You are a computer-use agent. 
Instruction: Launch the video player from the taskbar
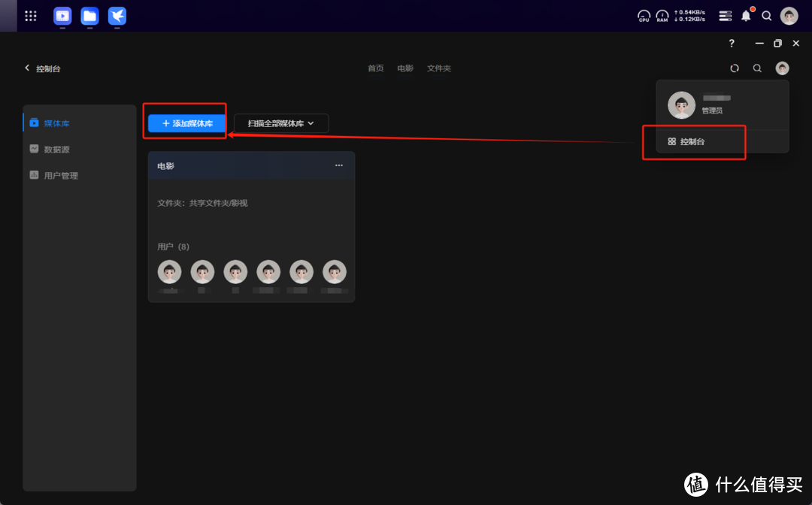pyautogui.click(x=62, y=16)
